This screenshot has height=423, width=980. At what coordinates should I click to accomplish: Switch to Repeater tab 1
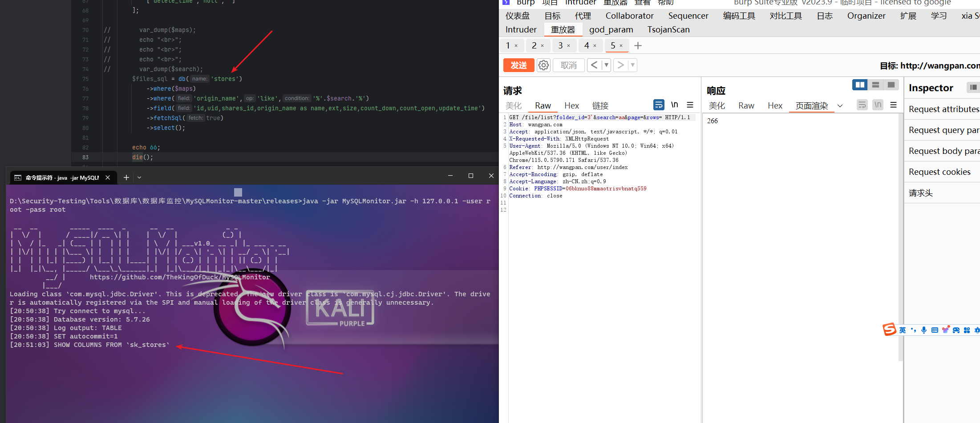tap(508, 46)
